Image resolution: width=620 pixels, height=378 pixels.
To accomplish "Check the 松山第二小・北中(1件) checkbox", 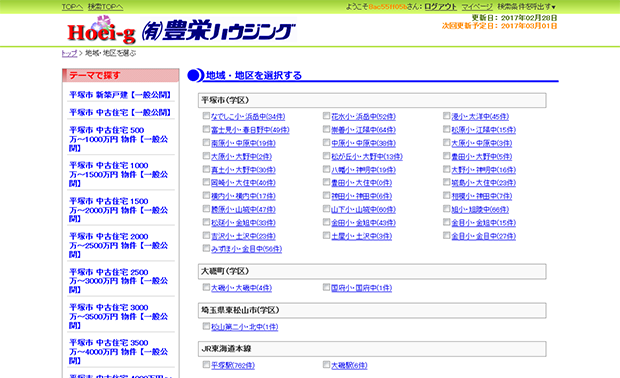I will pyautogui.click(x=206, y=326).
